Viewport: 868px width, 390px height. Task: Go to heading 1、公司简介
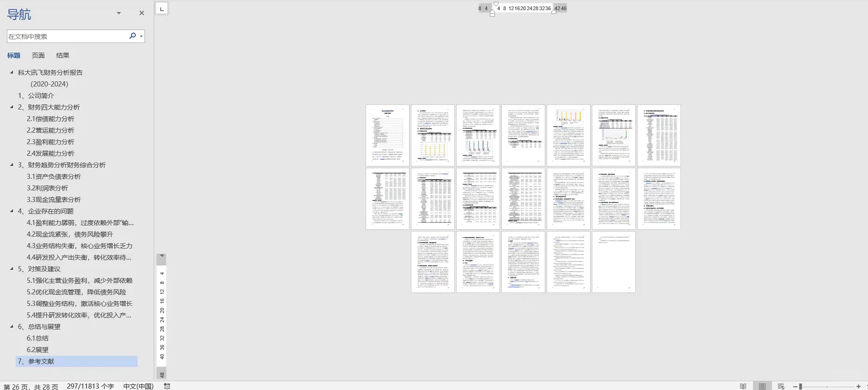(36, 96)
